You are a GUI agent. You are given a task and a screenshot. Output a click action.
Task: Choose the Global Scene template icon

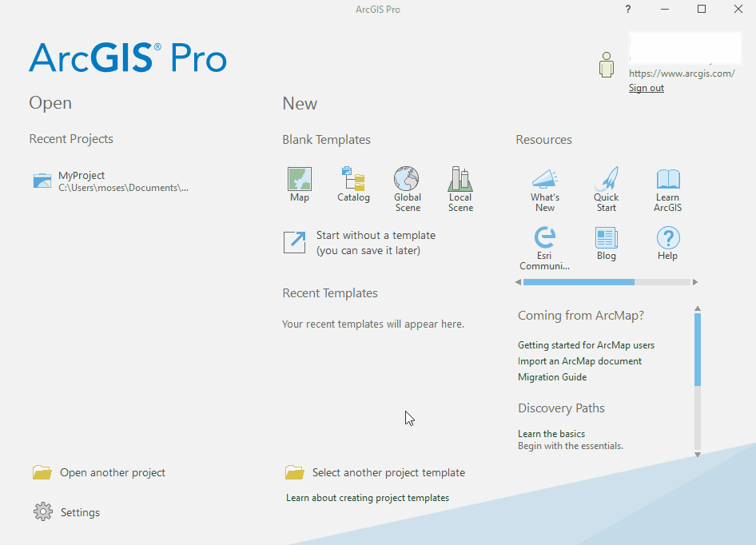tap(407, 178)
